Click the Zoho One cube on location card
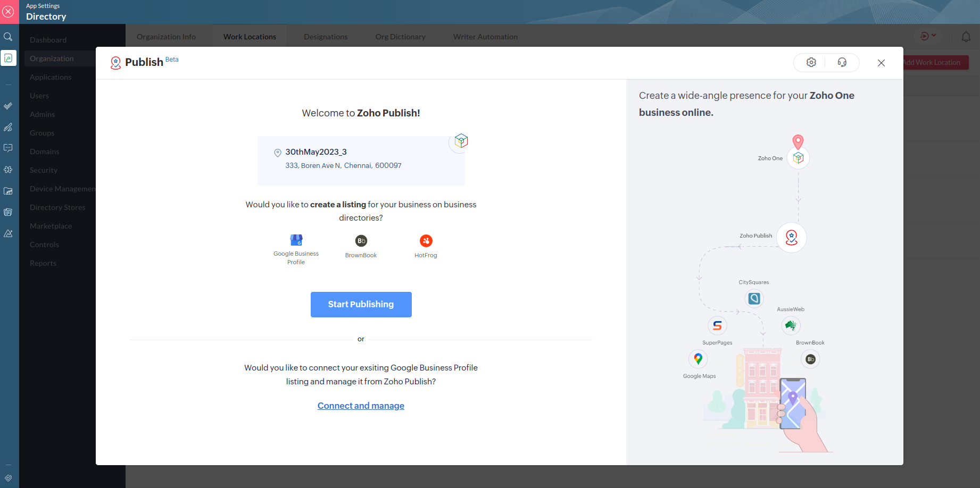This screenshot has width=980, height=488. click(x=461, y=141)
